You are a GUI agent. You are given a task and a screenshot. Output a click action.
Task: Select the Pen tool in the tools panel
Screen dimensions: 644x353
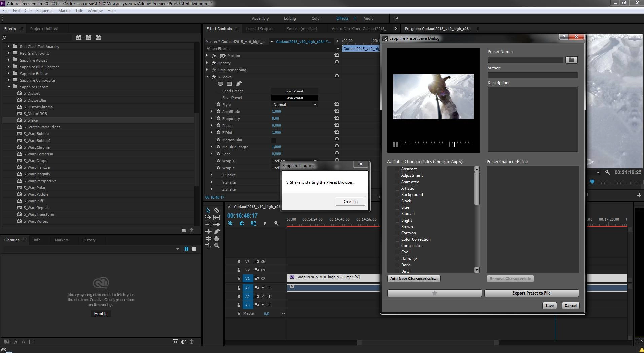click(x=217, y=232)
